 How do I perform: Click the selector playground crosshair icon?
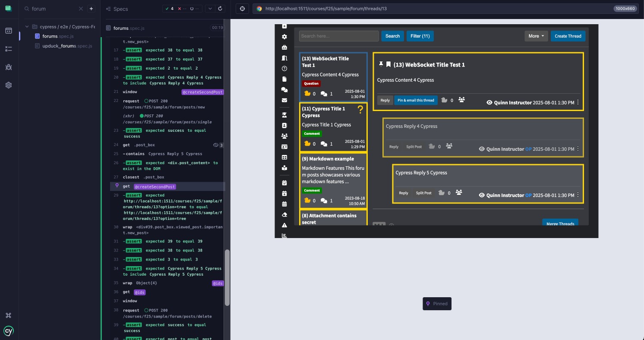pyautogui.click(x=242, y=9)
